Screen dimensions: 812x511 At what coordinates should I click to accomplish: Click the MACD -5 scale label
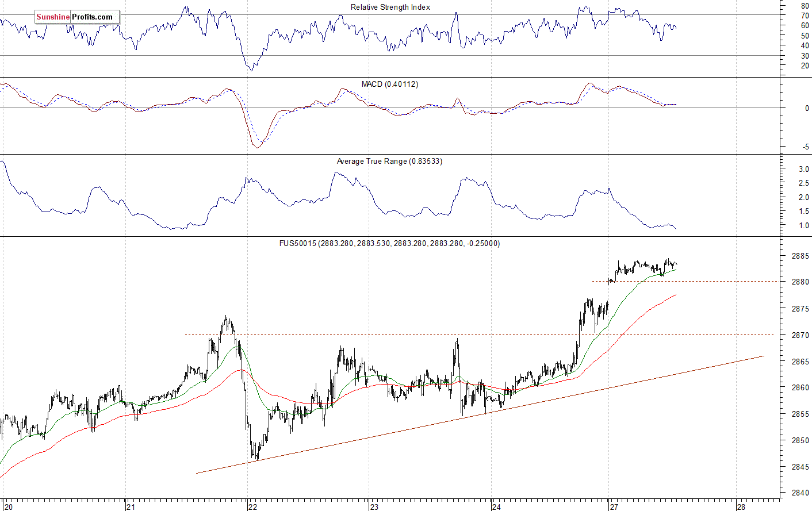806,147
